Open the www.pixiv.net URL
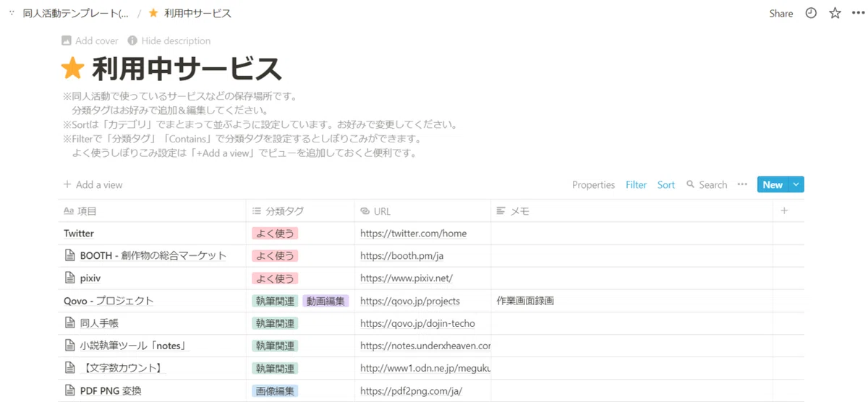The image size is (868, 402). click(407, 278)
